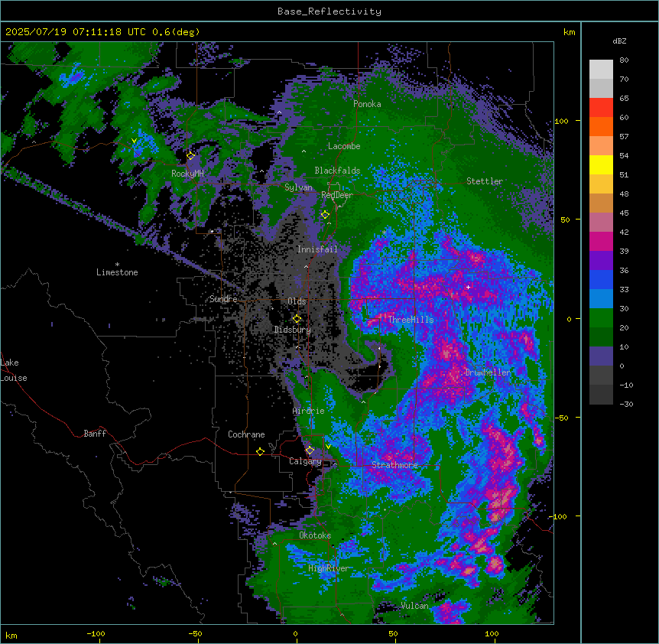The height and width of the screenshot is (644, 659).
Task: Click the Cochrane city label
Action: [x=246, y=434]
